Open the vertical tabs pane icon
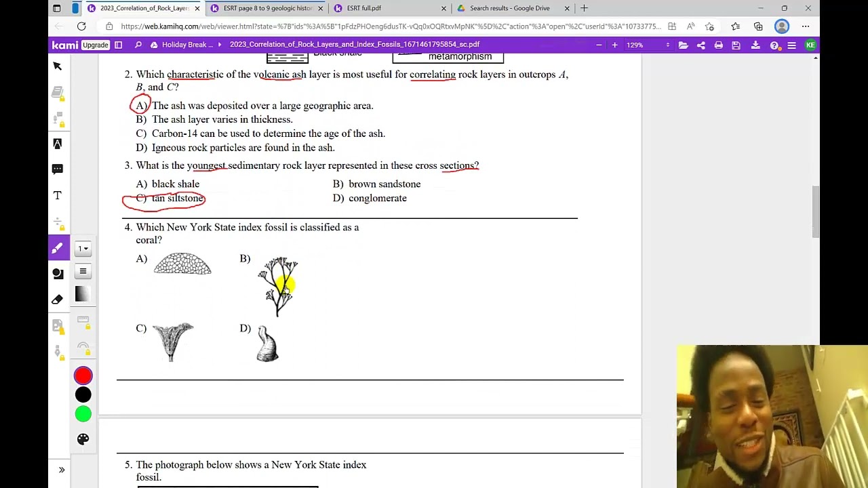The height and width of the screenshot is (488, 868). pyautogui.click(x=75, y=8)
